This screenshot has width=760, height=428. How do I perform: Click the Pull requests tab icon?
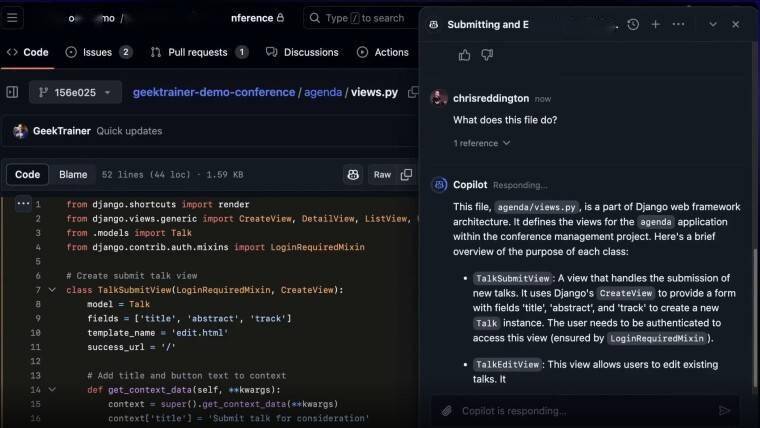[x=155, y=52]
